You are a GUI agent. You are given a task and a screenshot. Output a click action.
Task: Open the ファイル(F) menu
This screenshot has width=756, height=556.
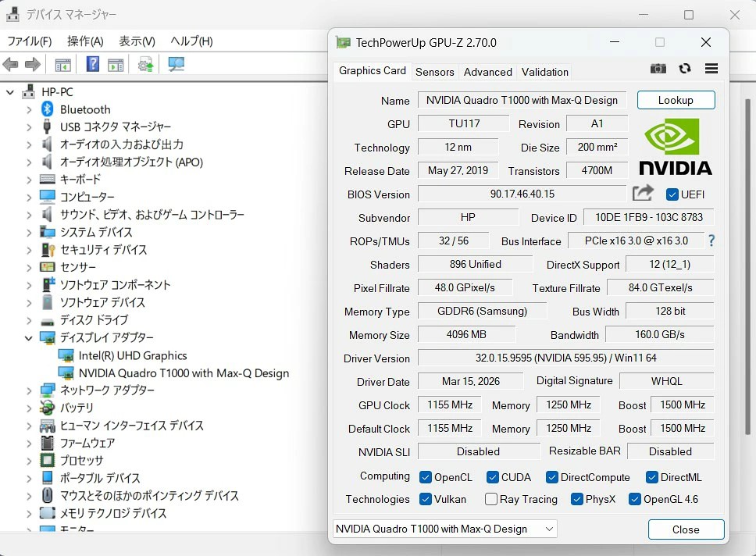coord(30,41)
